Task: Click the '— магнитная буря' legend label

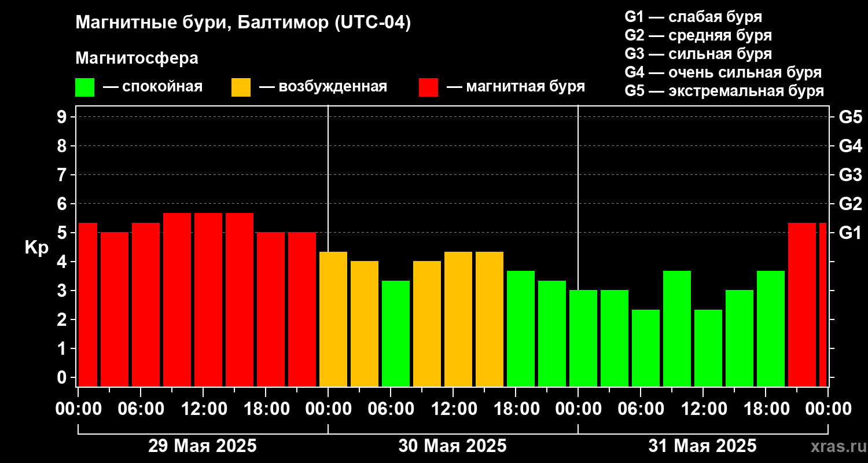Action: tap(516, 87)
